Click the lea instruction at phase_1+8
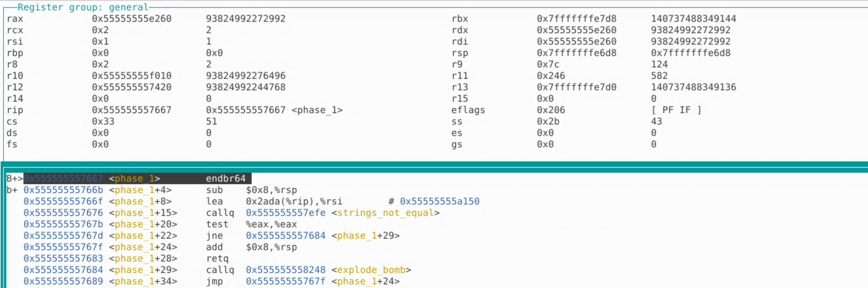The height and width of the screenshot is (288, 868). (x=214, y=201)
